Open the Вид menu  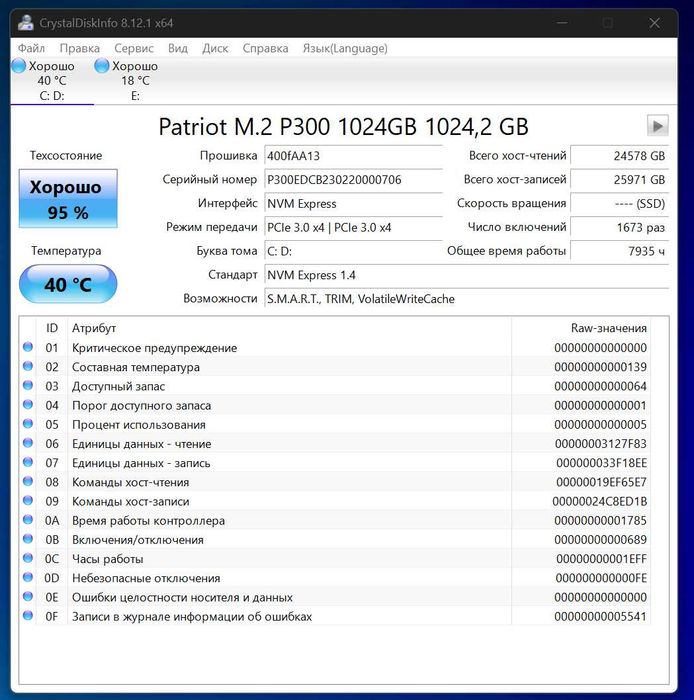(178, 48)
